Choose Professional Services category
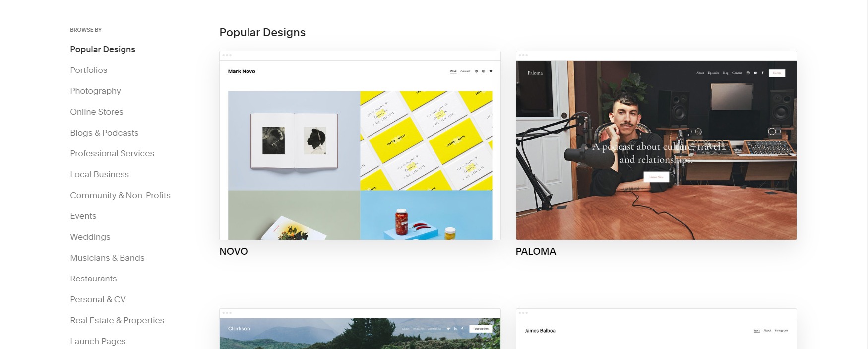The height and width of the screenshot is (349, 868). (112, 153)
